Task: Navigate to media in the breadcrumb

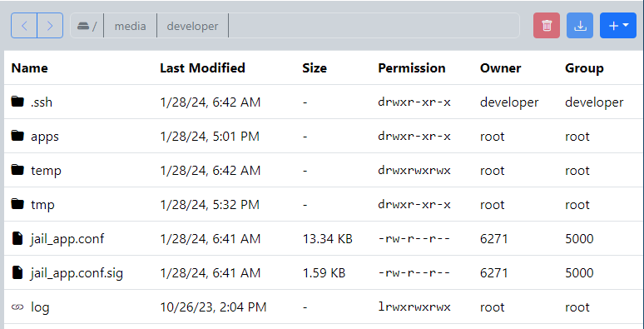Action: point(130,26)
